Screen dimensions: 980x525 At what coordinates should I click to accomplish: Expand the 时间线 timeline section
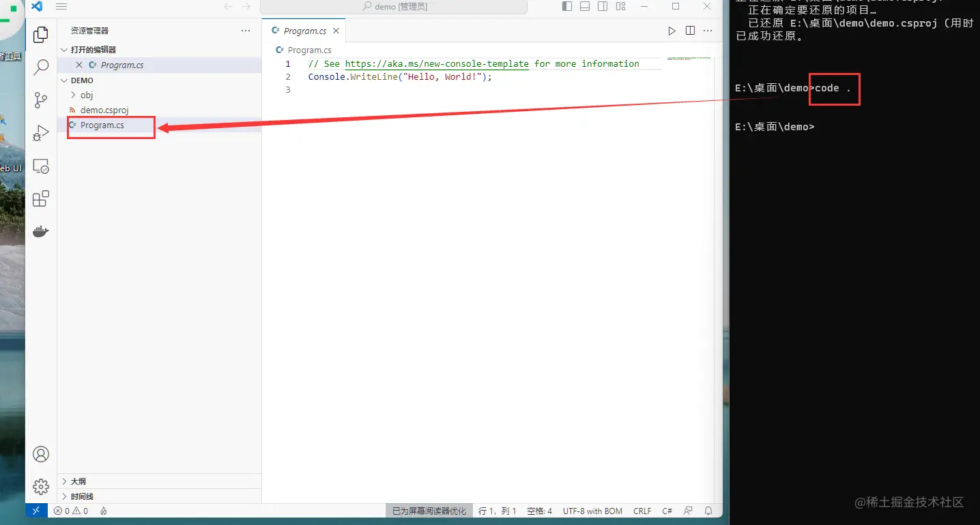click(159, 496)
